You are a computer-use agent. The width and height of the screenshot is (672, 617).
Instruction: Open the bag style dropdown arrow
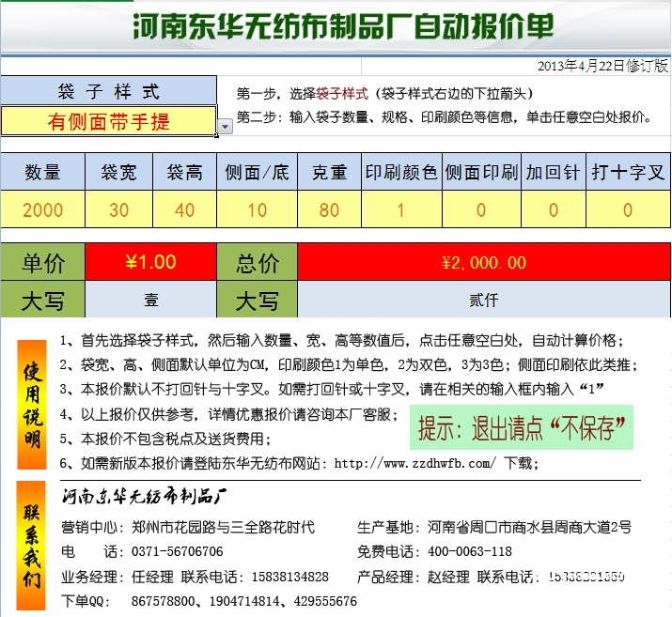[225, 126]
